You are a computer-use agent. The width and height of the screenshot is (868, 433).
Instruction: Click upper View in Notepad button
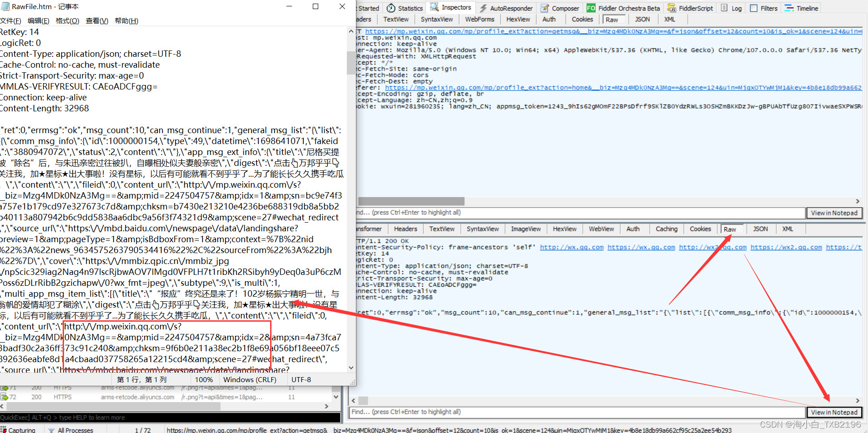click(x=834, y=213)
